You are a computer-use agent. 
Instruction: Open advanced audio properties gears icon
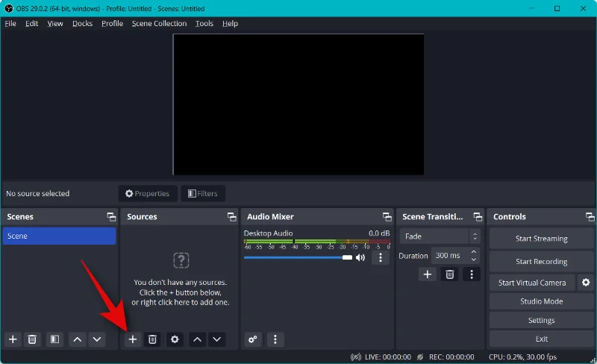253,339
